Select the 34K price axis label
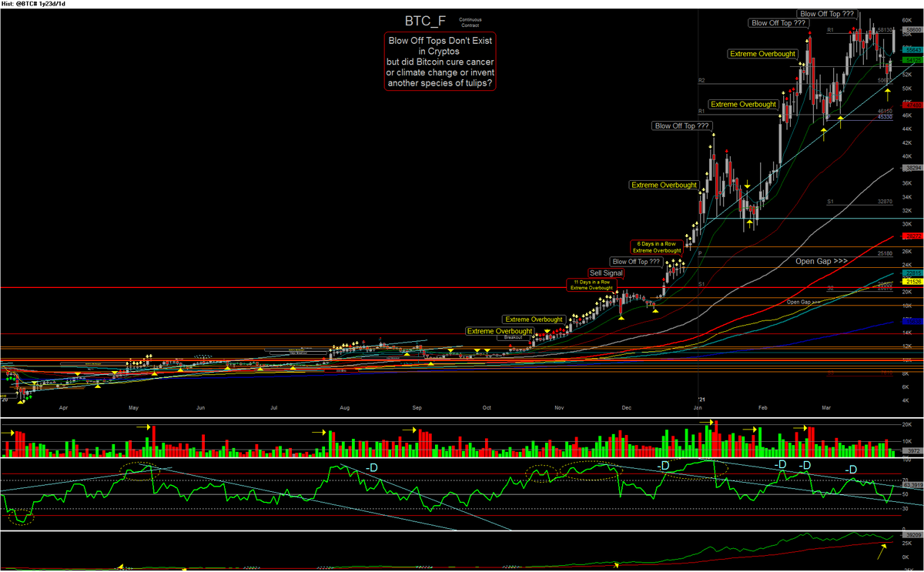Viewport: 924px width, 572px height. pyautogui.click(x=909, y=196)
